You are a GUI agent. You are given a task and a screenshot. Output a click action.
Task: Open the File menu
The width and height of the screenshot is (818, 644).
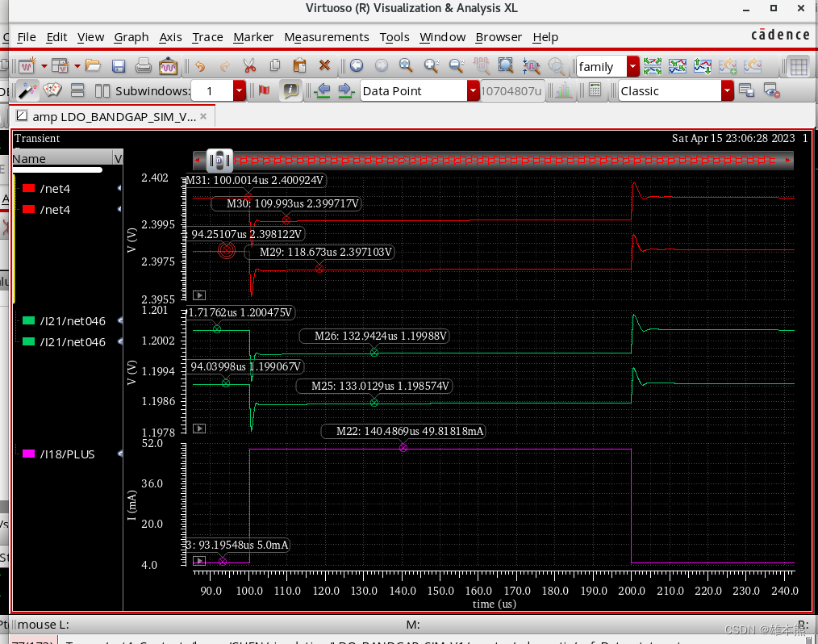tap(26, 37)
